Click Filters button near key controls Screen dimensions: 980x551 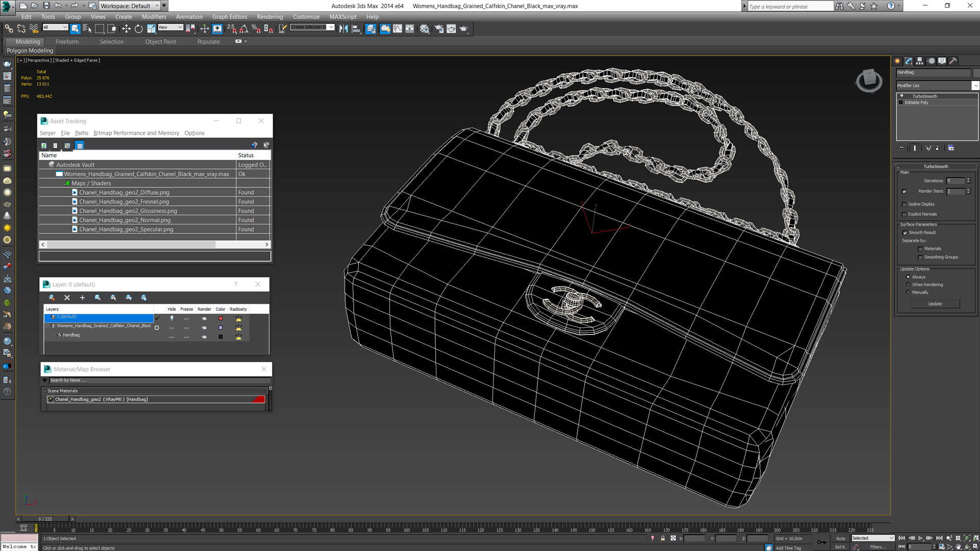tap(877, 547)
